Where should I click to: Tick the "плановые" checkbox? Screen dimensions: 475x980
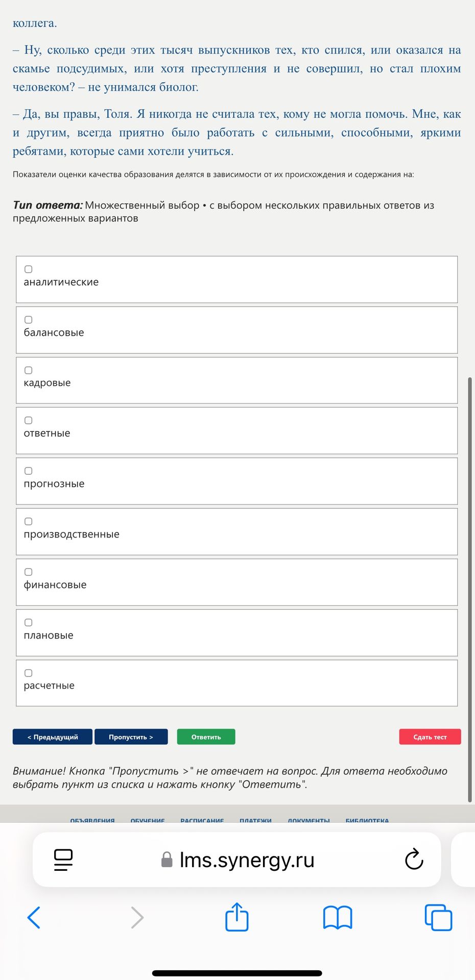[x=29, y=622]
